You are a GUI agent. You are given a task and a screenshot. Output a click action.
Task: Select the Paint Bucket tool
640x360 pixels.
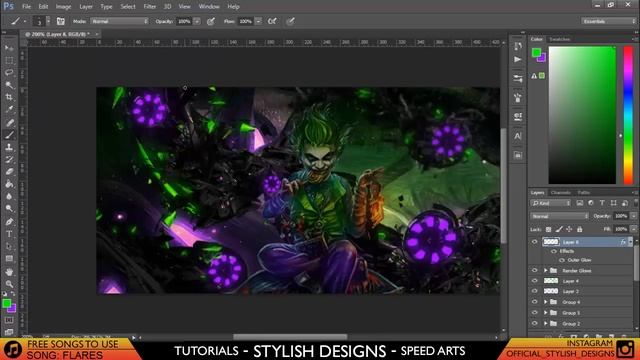pyautogui.click(x=9, y=184)
